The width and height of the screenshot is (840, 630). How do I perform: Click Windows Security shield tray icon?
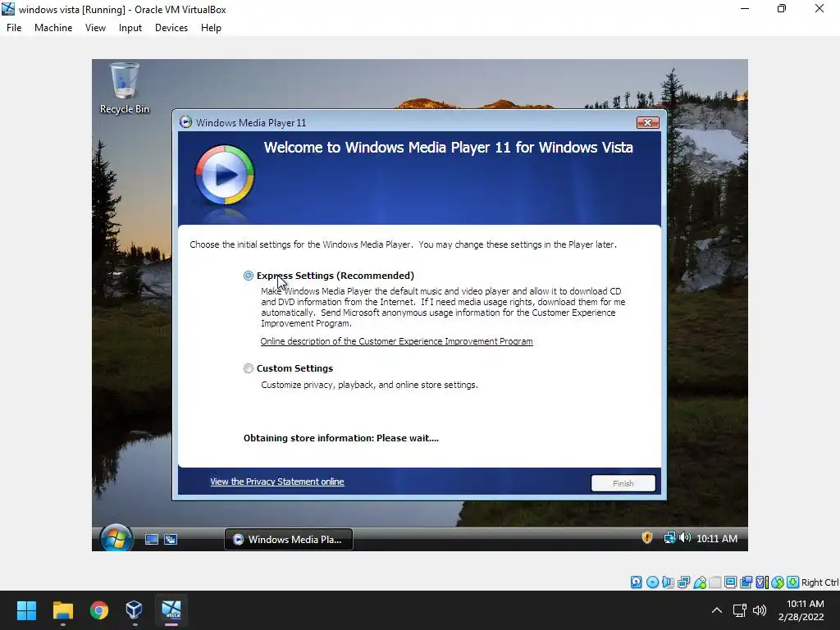647,538
